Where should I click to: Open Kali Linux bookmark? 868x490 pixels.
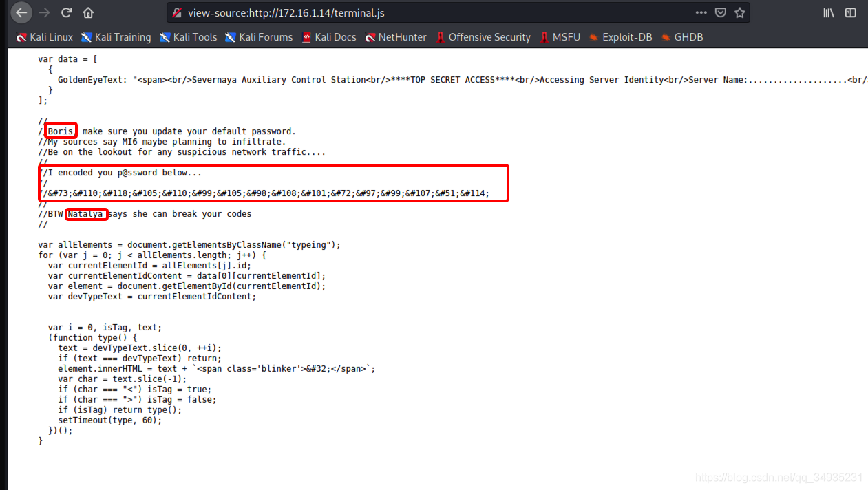click(45, 37)
